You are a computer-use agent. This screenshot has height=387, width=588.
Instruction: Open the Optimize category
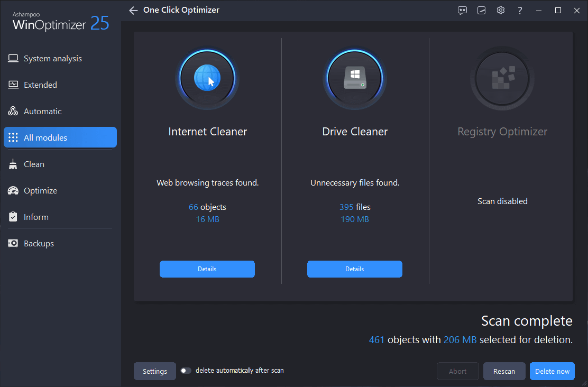click(60, 190)
